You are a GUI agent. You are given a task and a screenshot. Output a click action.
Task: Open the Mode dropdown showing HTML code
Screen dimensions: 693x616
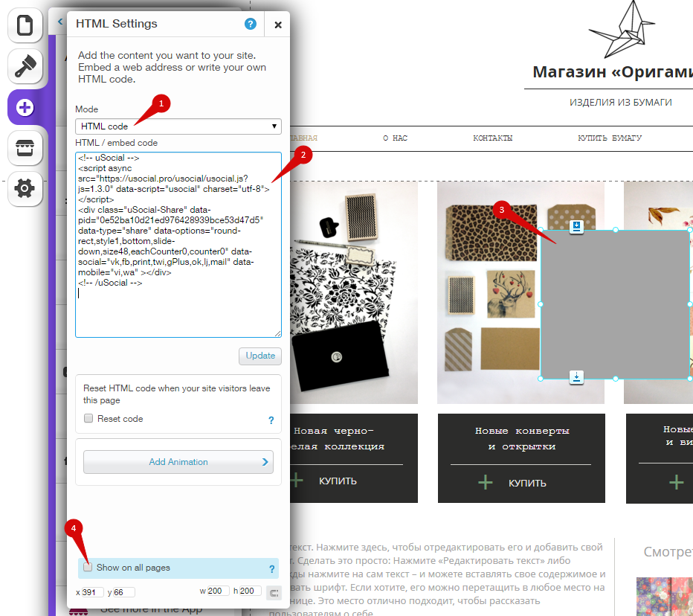(x=178, y=126)
